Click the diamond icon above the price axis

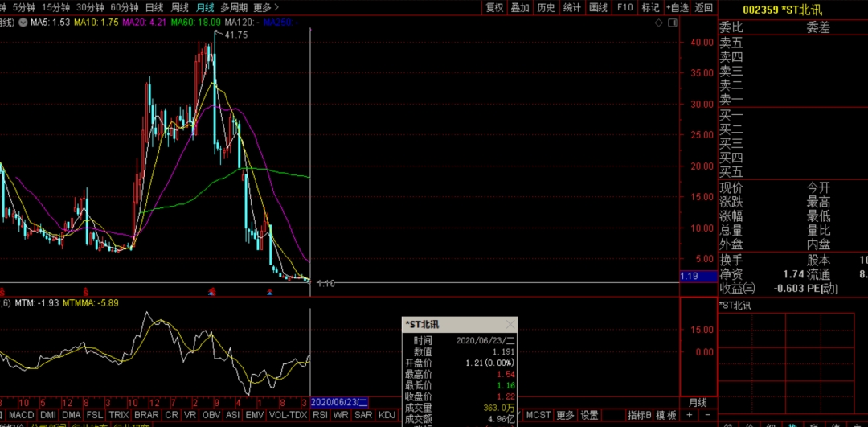(659, 23)
